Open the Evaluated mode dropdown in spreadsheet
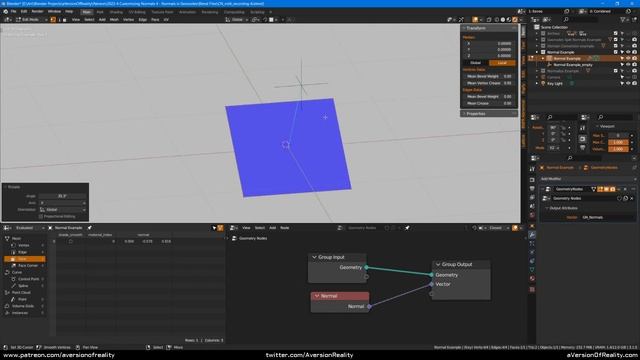The height and width of the screenshot is (360, 640). click(29, 228)
